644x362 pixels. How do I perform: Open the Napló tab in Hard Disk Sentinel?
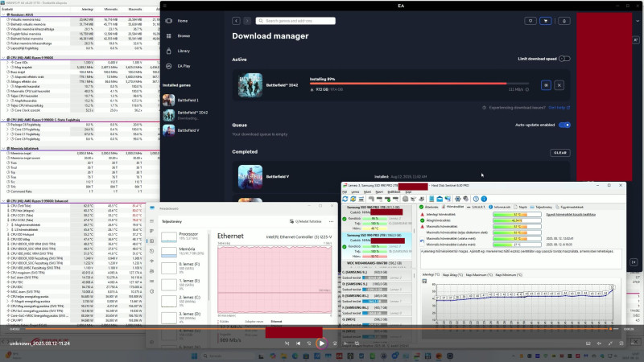[520, 208]
